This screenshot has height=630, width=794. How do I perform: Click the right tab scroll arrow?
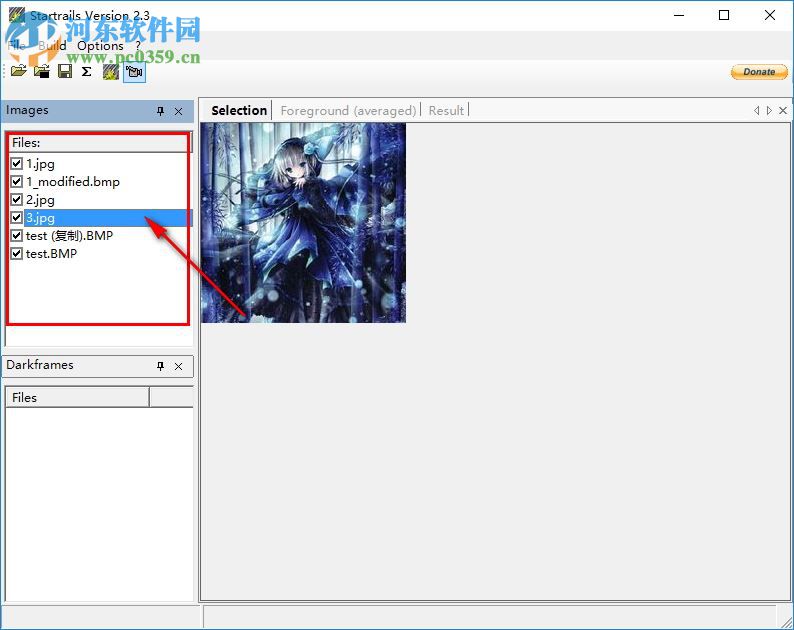(769, 110)
